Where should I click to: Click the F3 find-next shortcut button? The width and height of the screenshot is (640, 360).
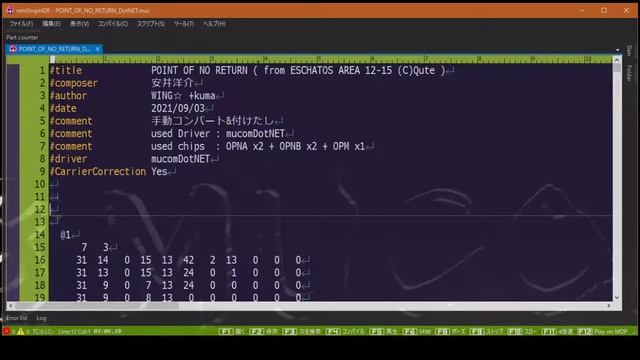click(x=302, y=331)
